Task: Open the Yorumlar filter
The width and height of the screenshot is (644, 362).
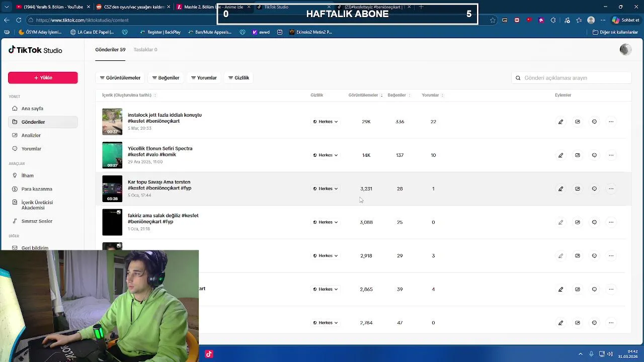Action: tap(204, 78)
